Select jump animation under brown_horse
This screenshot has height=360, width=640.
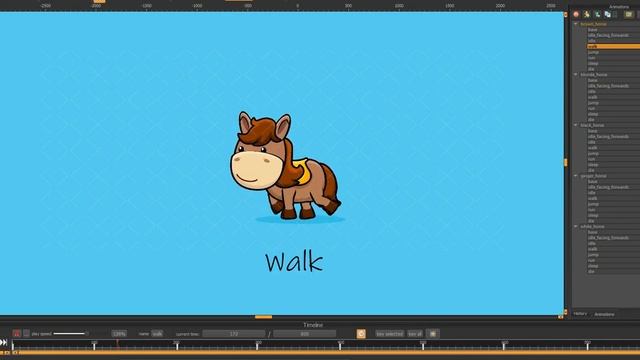tap(613, 52)
